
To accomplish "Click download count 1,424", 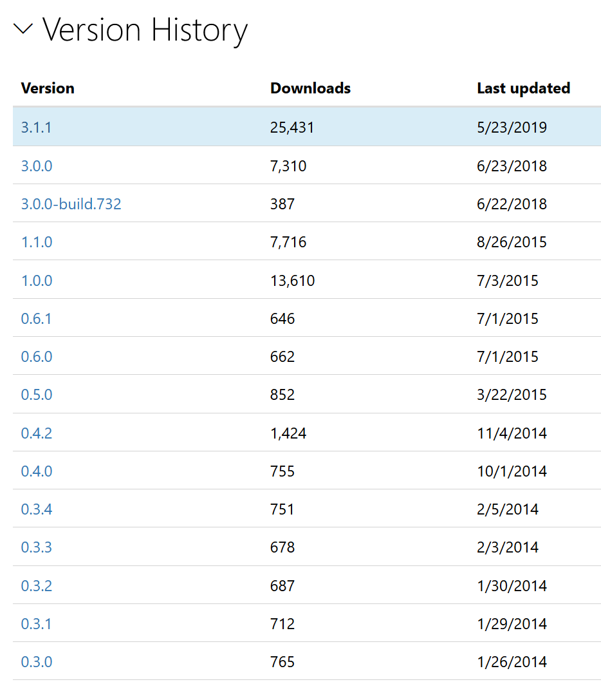I will pyautogui.click(x=288, y=433).
